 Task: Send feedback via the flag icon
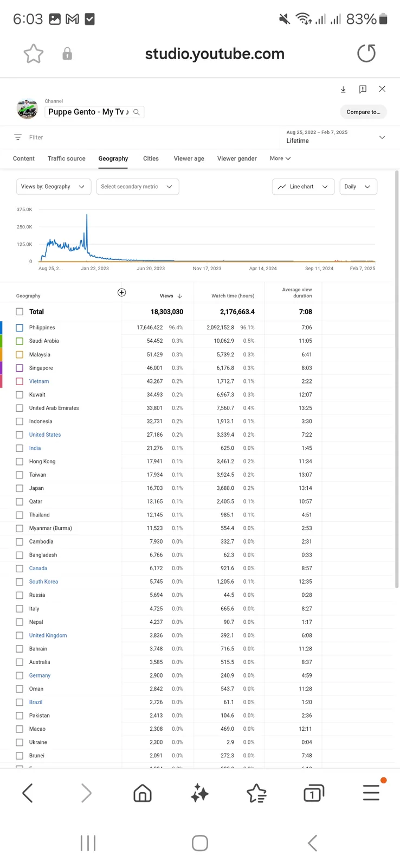(x=363, y=90)
